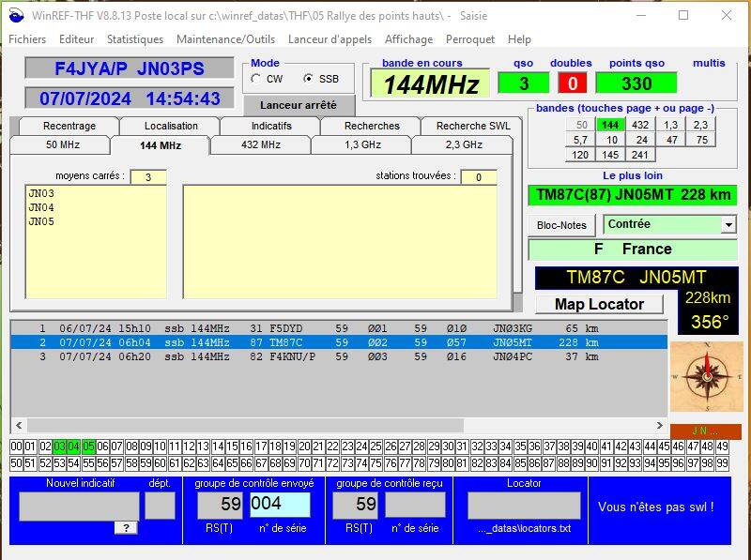The image size is (751, 560).
Task: Select the 2,3 band cell in bandes grid
Action: click(700, 124)
